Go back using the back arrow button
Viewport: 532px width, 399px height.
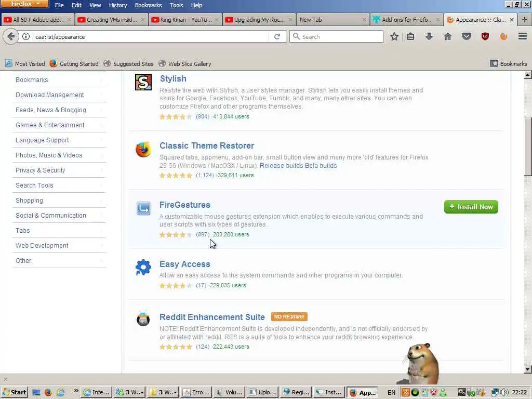coord(11,37)
